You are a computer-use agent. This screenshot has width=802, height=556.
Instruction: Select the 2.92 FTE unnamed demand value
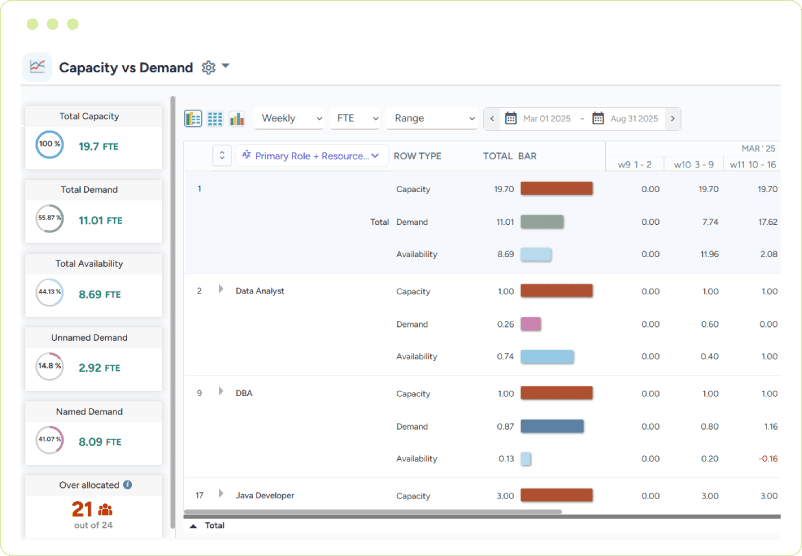tap(99, 368)
